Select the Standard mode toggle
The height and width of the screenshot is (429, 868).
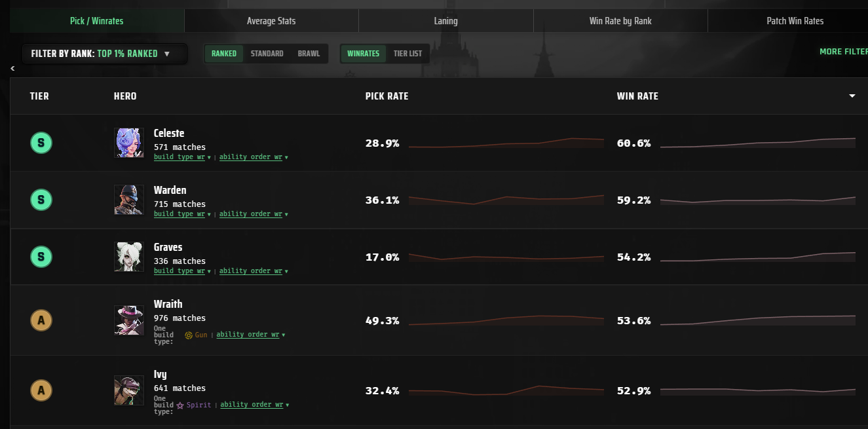click(267, 54)
